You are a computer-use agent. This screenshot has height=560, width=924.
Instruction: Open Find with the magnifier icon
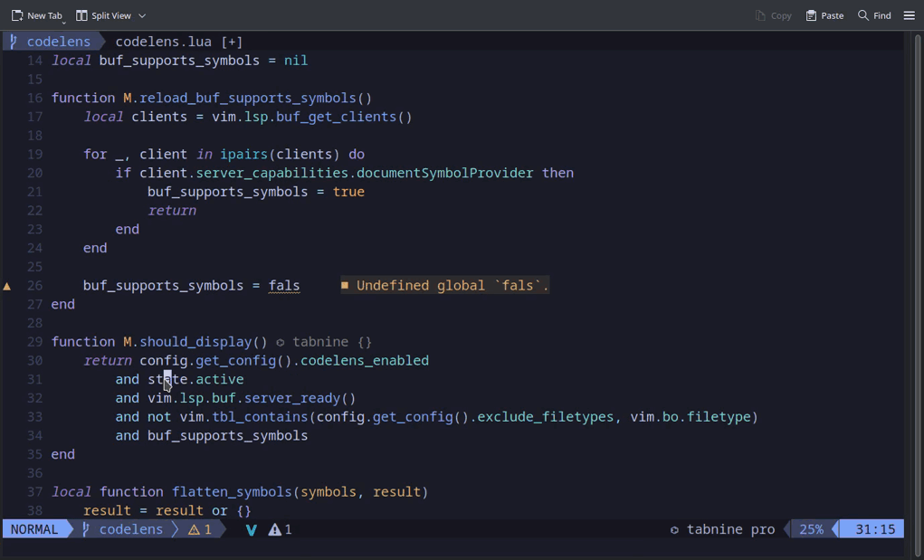click(863, 15)
